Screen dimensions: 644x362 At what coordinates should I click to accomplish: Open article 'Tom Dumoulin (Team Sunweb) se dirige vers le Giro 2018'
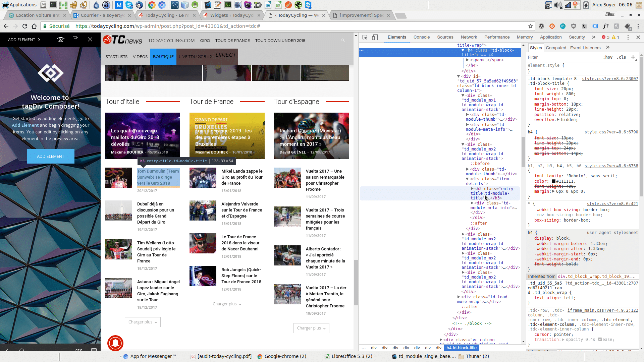[x=158, y=177]
